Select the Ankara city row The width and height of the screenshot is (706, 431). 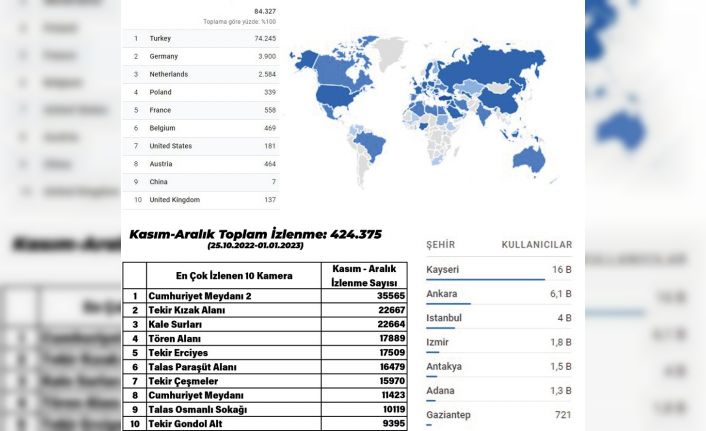click(x=498, y=294)
